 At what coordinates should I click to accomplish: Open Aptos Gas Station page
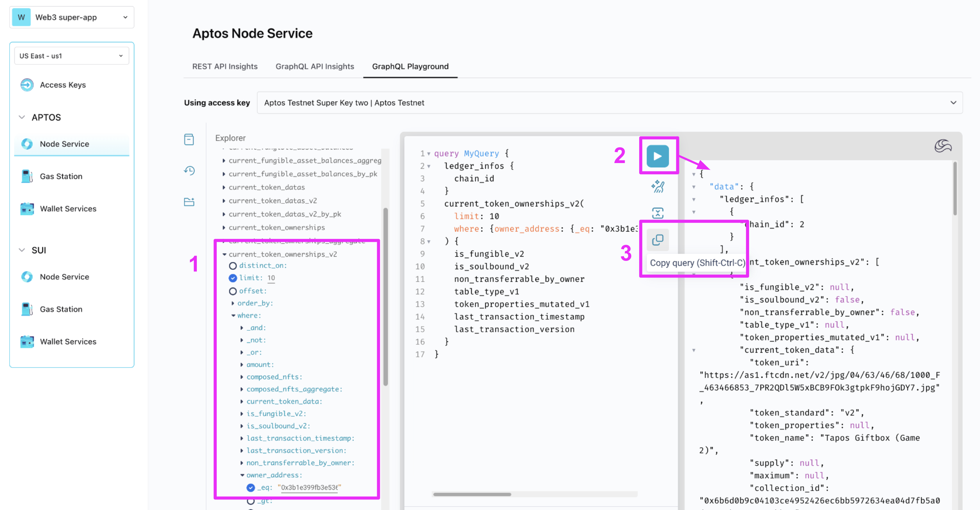(x=61, y=177)
